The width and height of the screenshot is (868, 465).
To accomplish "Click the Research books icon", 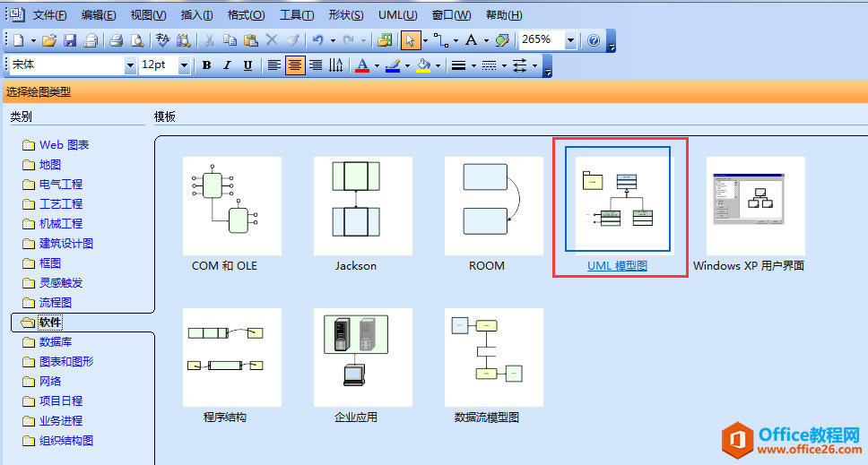I will pyautogui.click(x=183, y=40).
